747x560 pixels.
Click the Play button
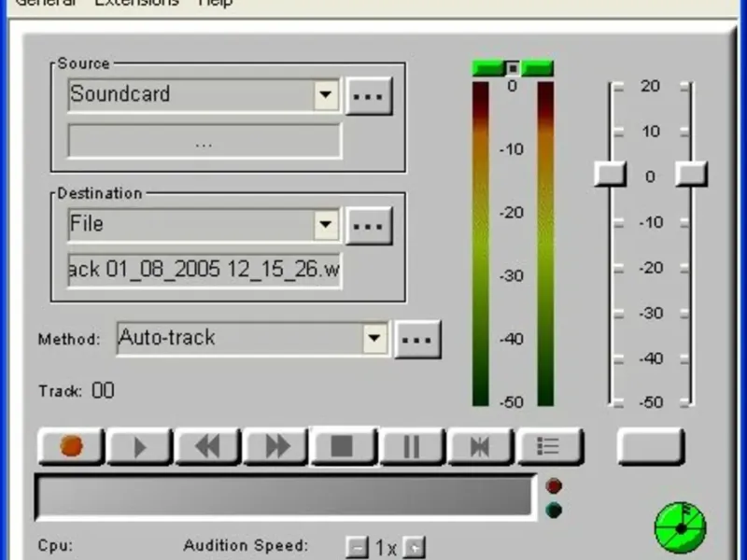[139, 447]
